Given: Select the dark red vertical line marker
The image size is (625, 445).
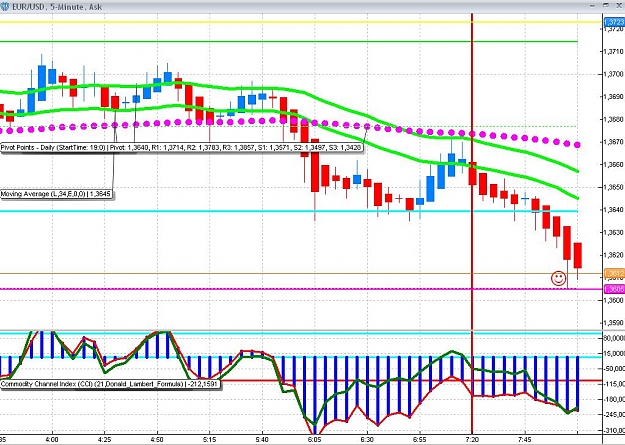Looking at the screenshot, I should tap(472, 223).
